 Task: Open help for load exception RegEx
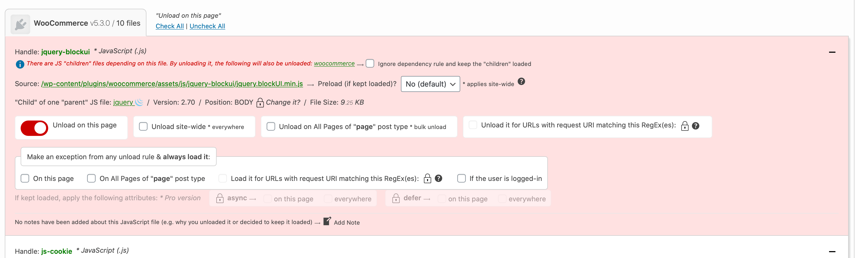(x=439, y=179)
